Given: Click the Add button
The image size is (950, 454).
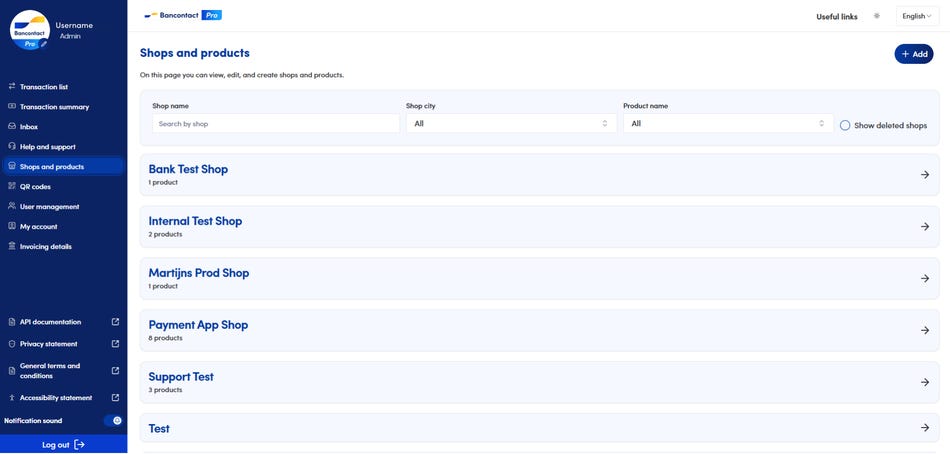Looking at the screenshot, I should pos(914,54).
